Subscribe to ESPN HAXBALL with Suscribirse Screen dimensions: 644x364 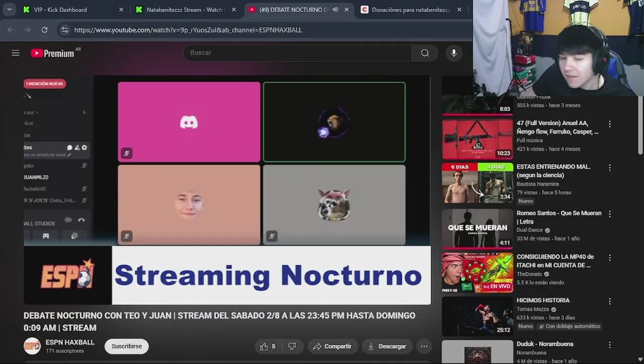(x=126, y=346)
